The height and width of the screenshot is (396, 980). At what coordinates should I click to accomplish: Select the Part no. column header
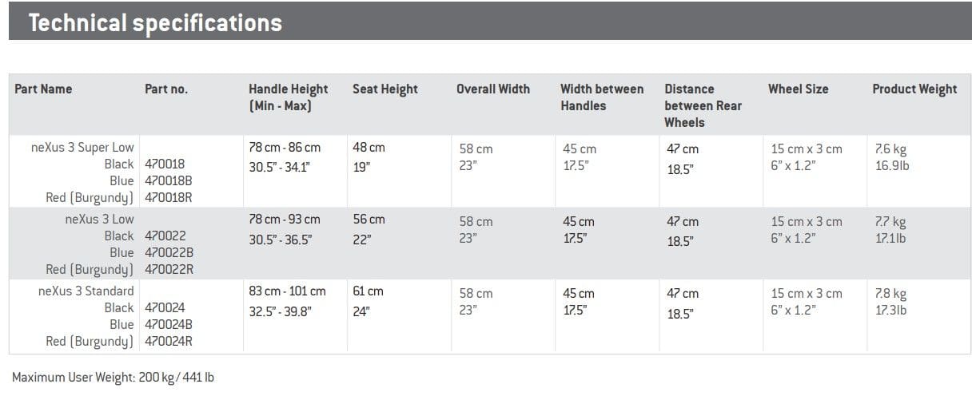tap(166, 89)
